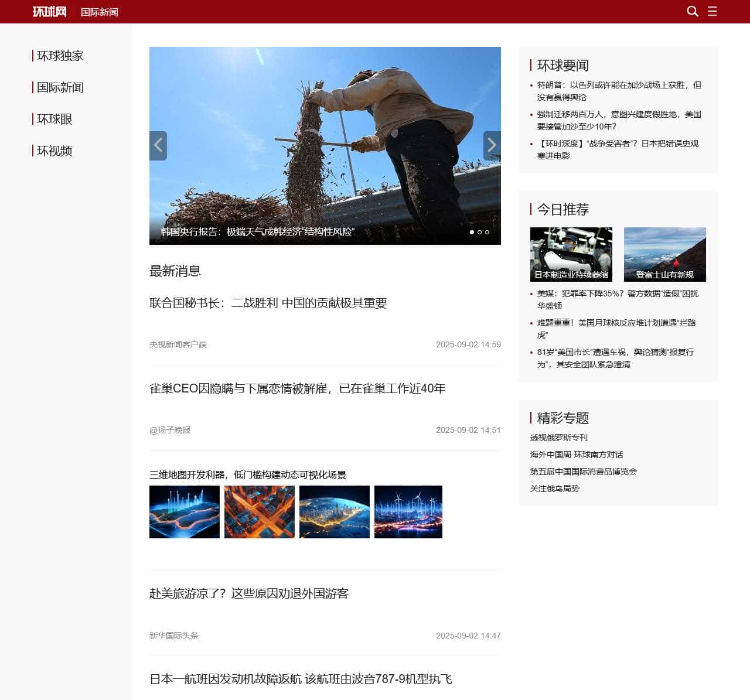
Task: Click the 环球网 logo
Action: pos(49,12)
